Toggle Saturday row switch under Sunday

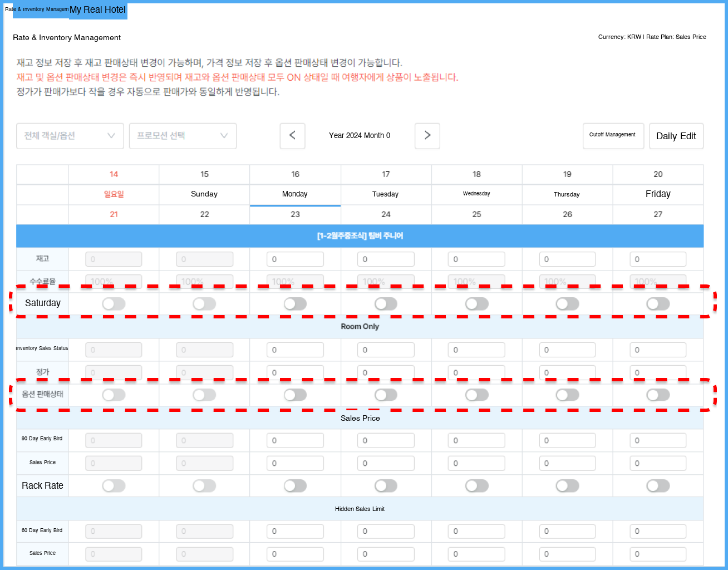(204, 304)
